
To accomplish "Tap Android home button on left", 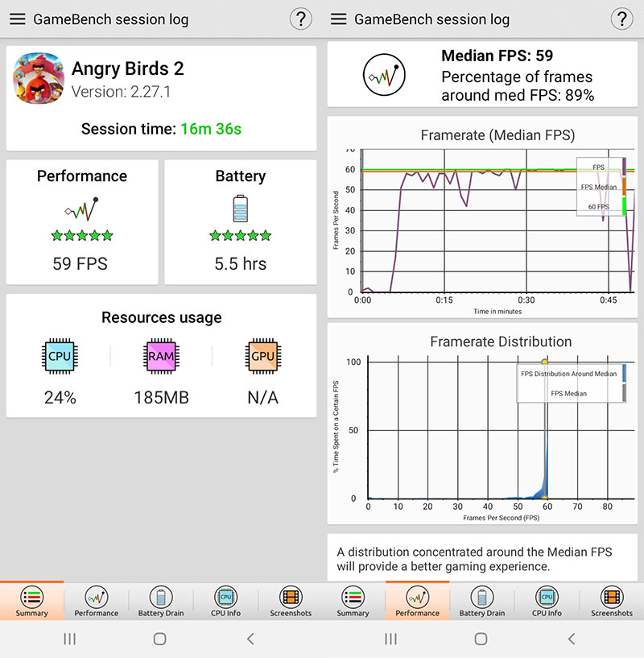I will click(160, 639).
